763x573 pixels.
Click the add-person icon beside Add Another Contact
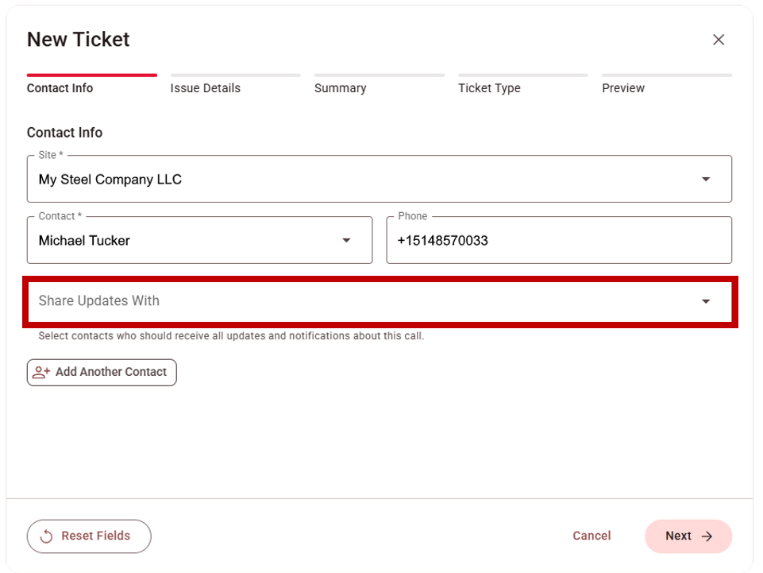42,372
